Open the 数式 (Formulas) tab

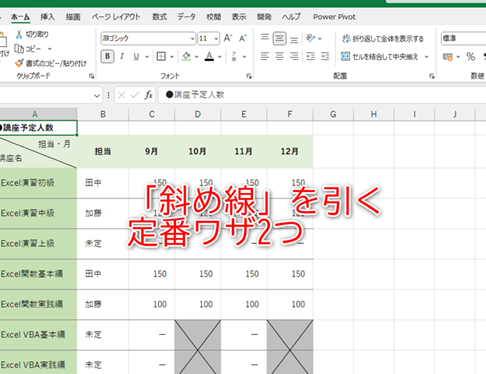[159, 17]
